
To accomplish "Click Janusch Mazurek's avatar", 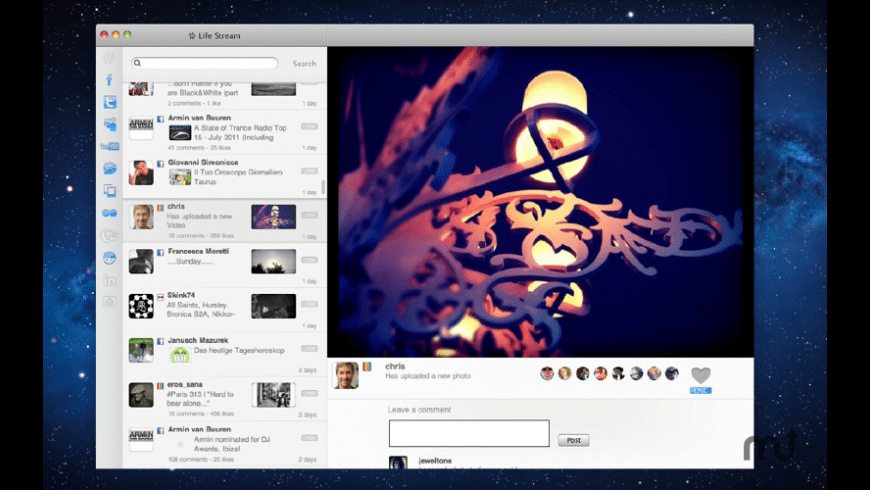I will pos(141,350).
